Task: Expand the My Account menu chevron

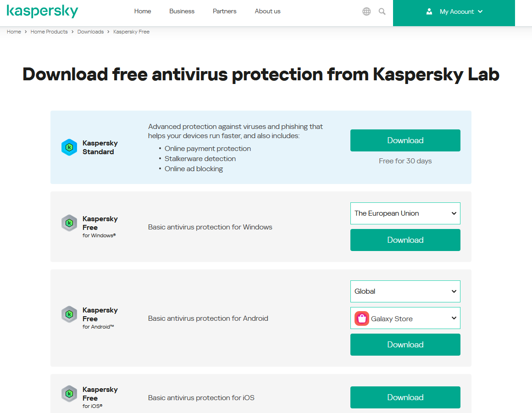Action: pos(480,11)
